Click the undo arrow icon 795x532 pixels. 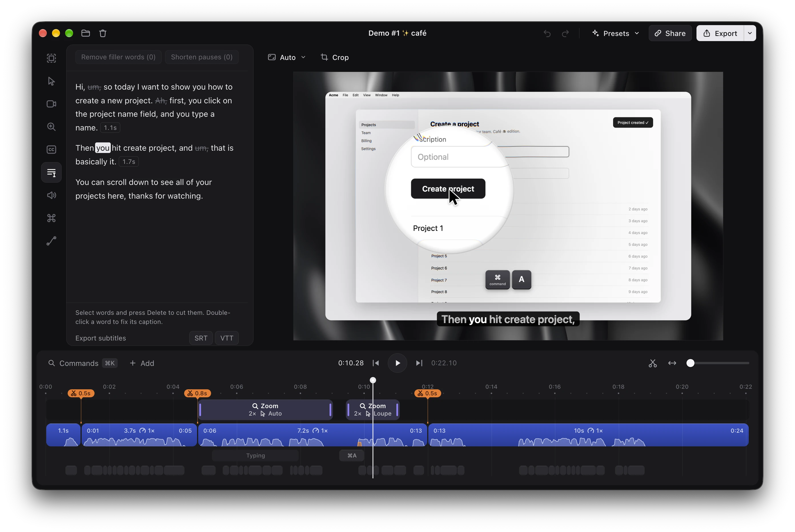547,33
